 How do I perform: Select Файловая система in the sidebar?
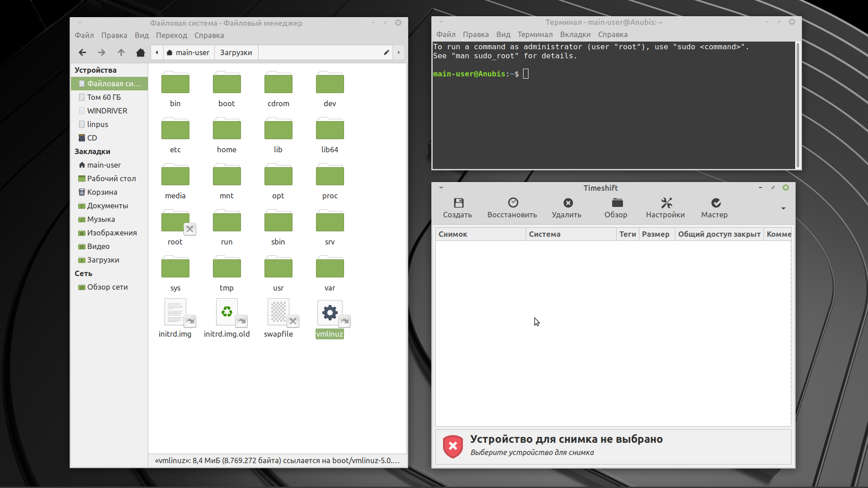109,84
